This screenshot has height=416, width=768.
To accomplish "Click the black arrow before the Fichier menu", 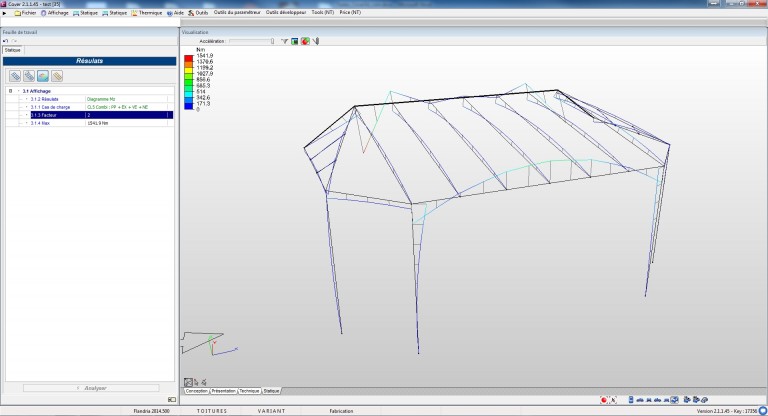I will [5, 13].
